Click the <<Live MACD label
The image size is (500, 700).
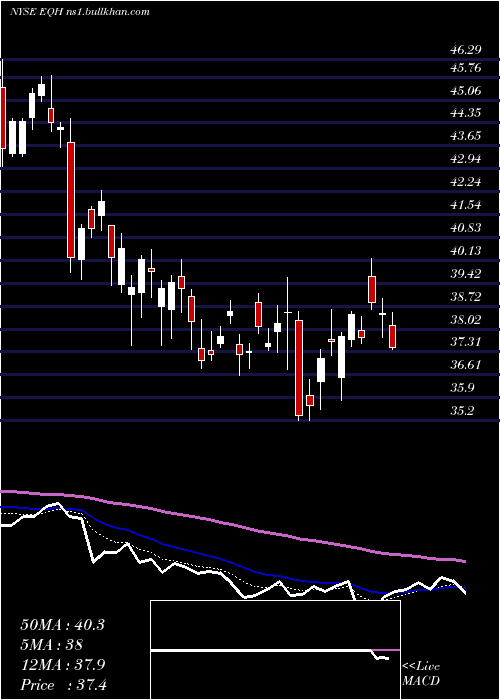point(421,673)
